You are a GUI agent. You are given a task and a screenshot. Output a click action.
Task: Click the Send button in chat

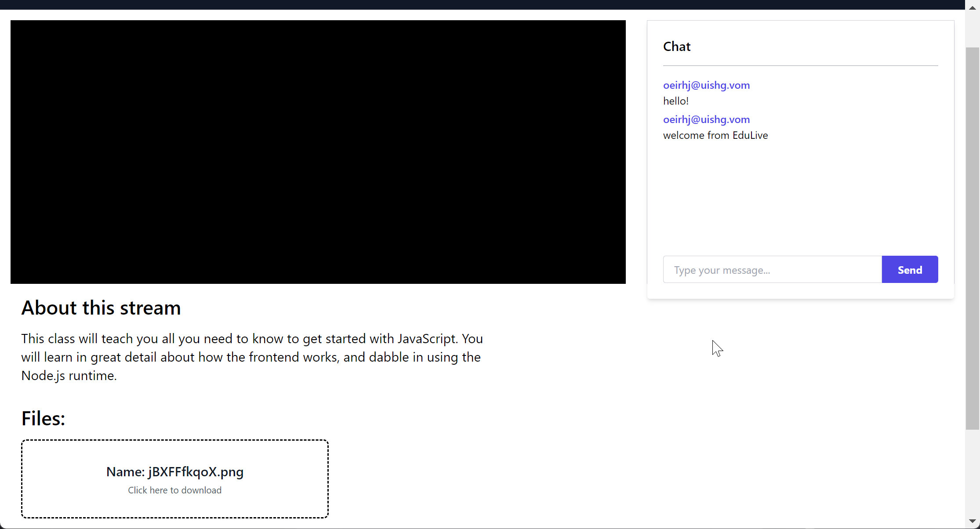tap(909, 270)
